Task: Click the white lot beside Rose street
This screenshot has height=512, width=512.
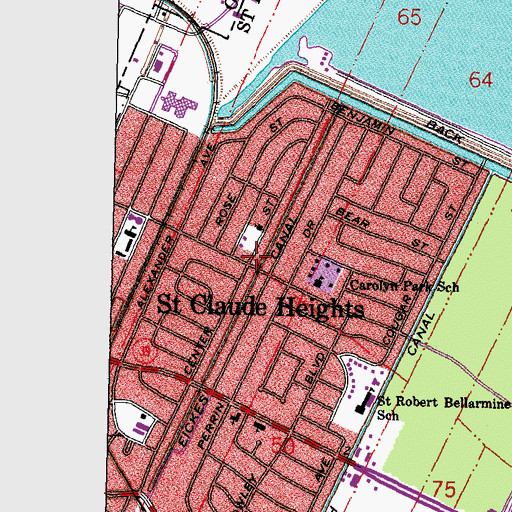Action: point(250,238)
